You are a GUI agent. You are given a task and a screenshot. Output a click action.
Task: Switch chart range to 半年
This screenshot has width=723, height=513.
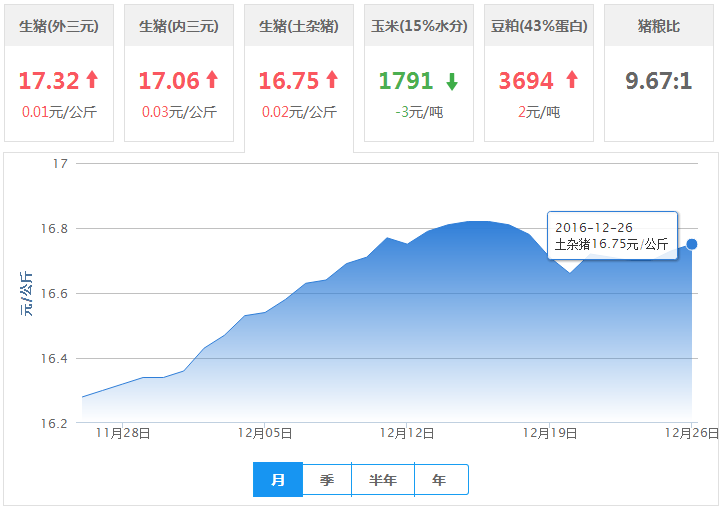[383, 480]
